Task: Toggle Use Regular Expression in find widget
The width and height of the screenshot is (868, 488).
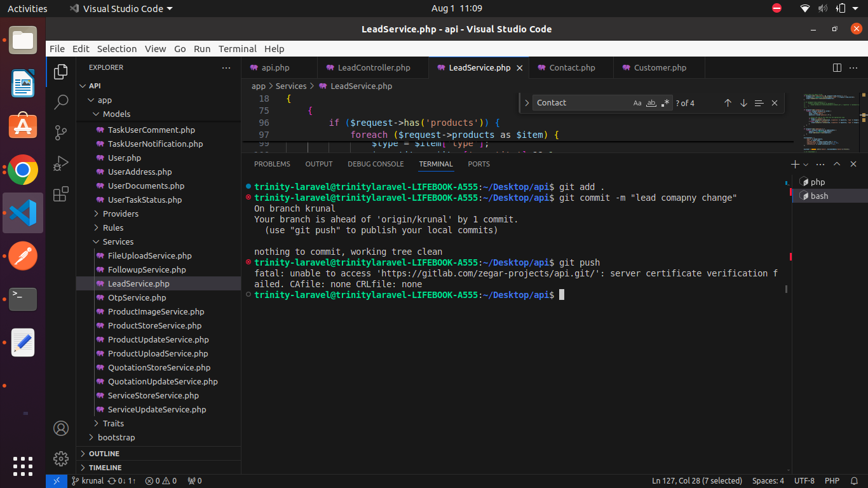Action: pyautogui.click(x=665, y=103)
